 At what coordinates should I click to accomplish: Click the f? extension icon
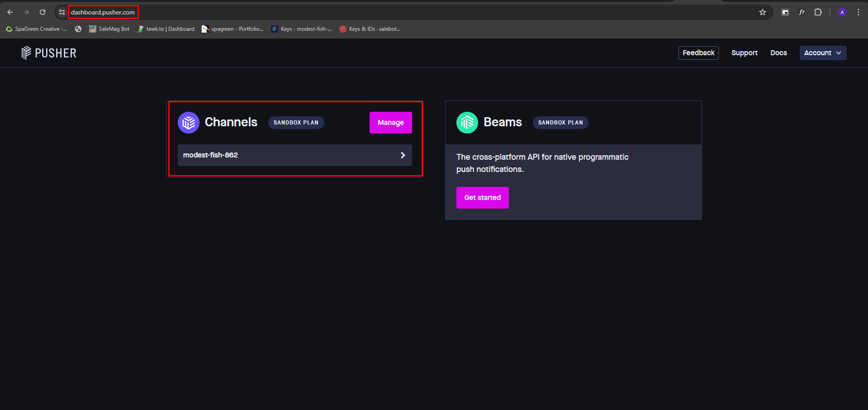pyautogui.click(x=802, y=12)
